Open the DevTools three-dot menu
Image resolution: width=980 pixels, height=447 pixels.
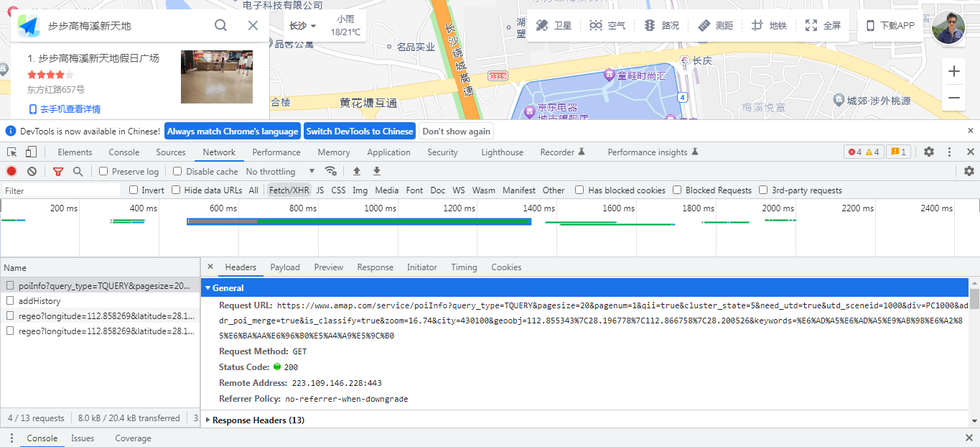click(949, 152)
